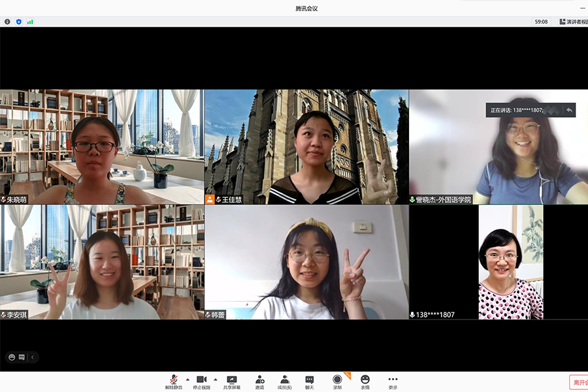Click 138****1807 name label
The image size is (588, 392).
pos(435,315)
